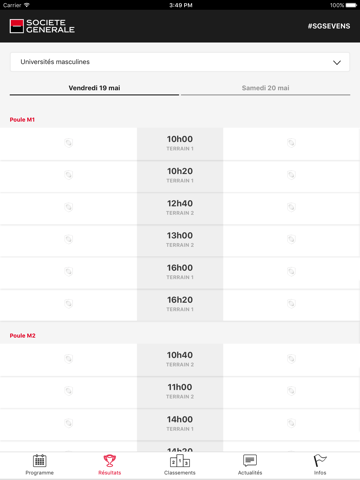This screenshot has height=480, width=360.
Task: Switch to Vendredi 19 mai tab
Action: tap(94, 88)
